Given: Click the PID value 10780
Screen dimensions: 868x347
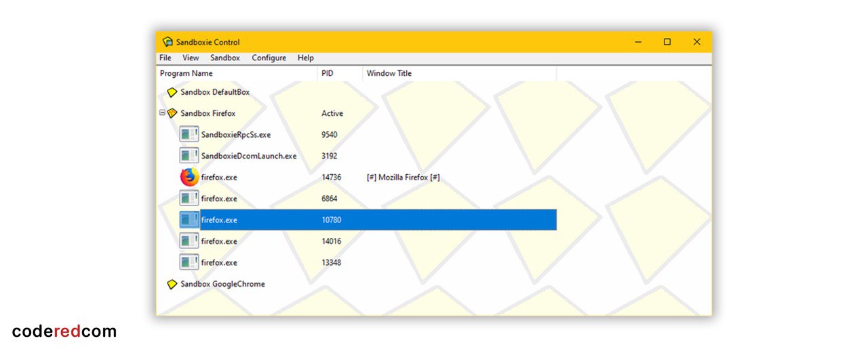Looking at the screenshot, I should (x=331, y=220).
